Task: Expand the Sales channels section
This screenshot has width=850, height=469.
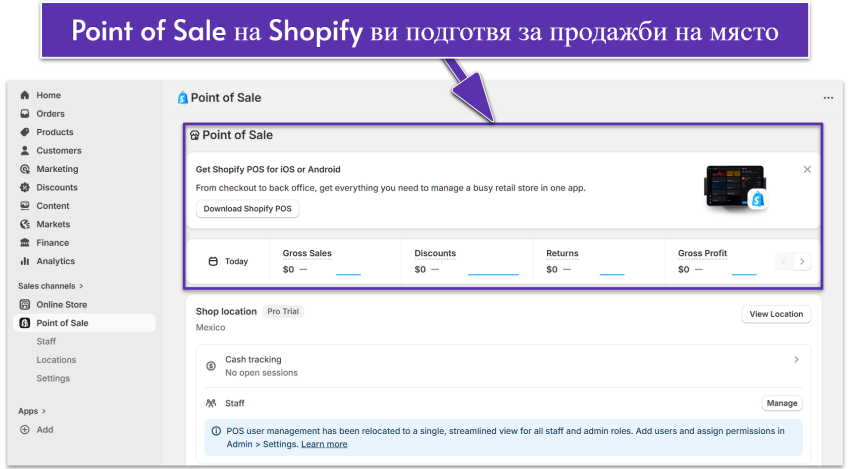Action: pyautogui.click(x=51, y=286)
